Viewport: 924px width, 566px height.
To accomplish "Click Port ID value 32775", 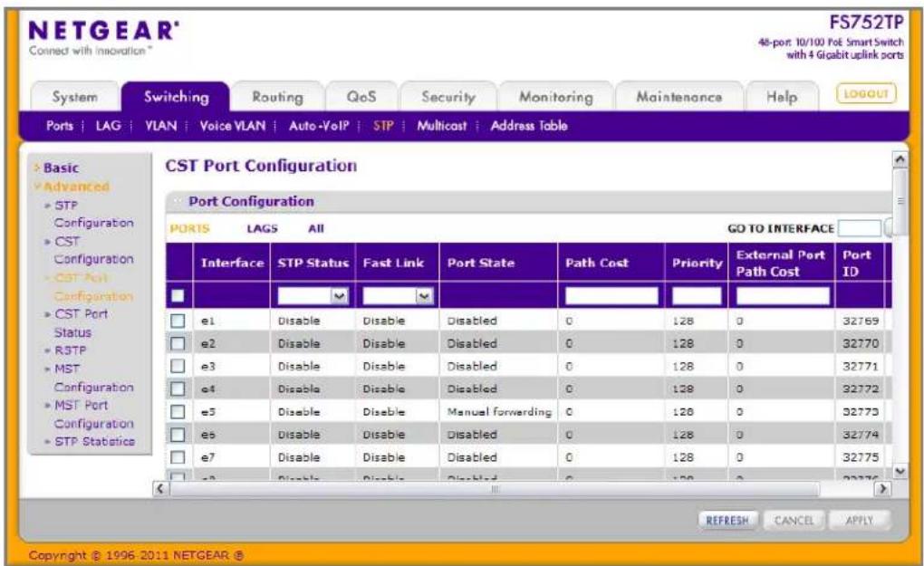I will (x=861, y=457).
